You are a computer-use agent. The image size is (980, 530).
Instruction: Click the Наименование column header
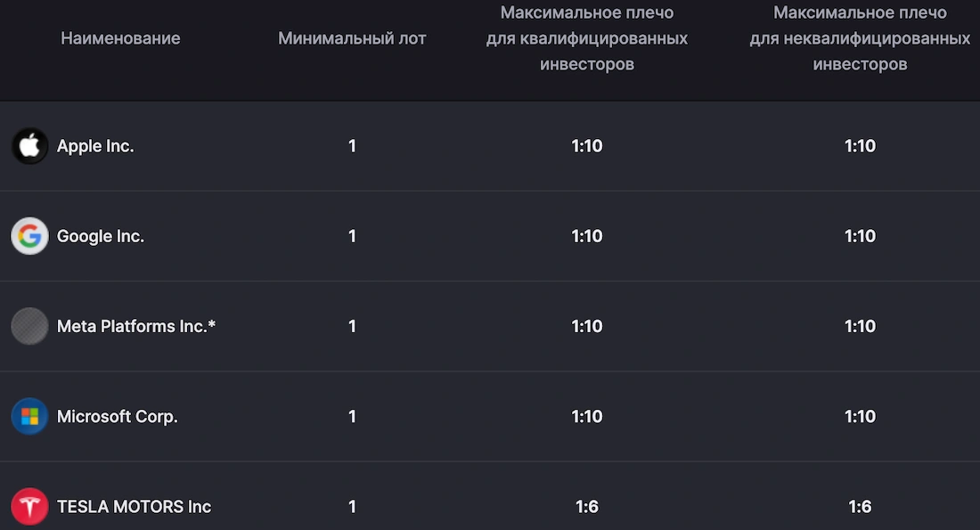120,38
